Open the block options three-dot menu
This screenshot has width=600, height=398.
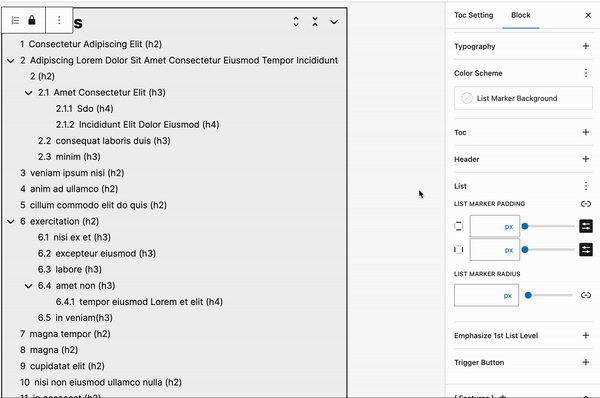[x=59, y=20]
